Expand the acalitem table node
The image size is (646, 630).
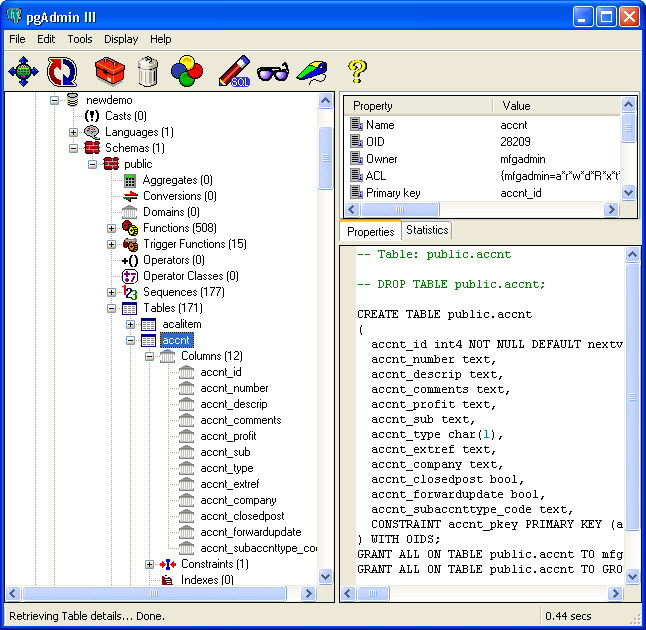(130, 324)
